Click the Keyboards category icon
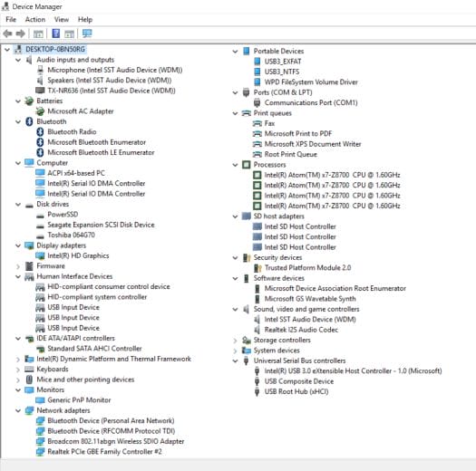Viewport: 476px width, 471px height. click(29, 370)
